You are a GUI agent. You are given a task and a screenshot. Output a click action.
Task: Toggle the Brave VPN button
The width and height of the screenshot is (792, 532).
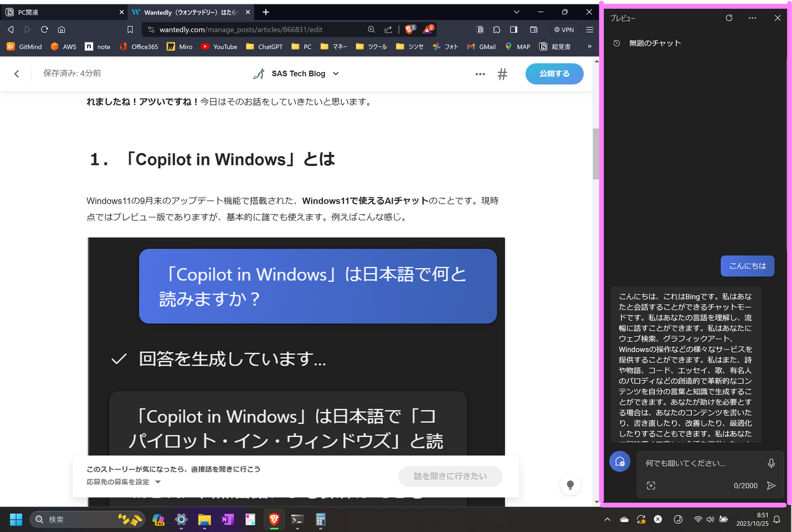[x=564, y=30]
